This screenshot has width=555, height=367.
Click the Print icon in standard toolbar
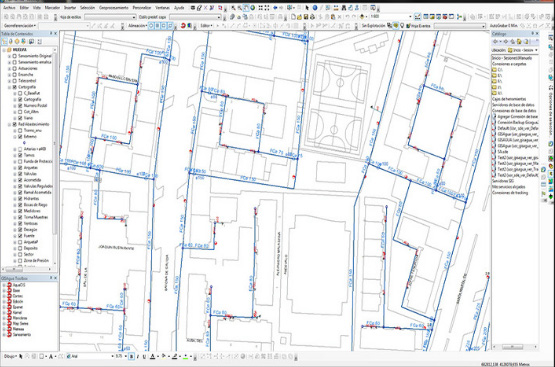(x=313, y=16)
